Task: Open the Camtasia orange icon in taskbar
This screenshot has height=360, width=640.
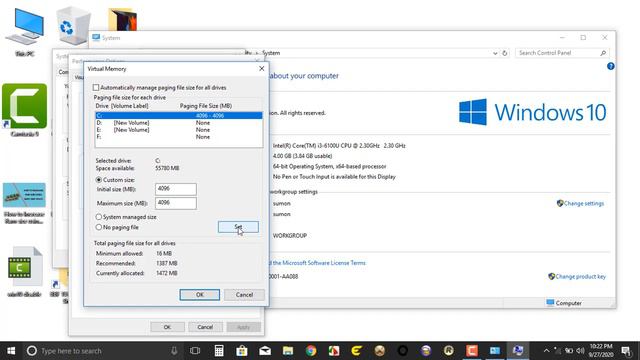Action: tap(472, 351)
